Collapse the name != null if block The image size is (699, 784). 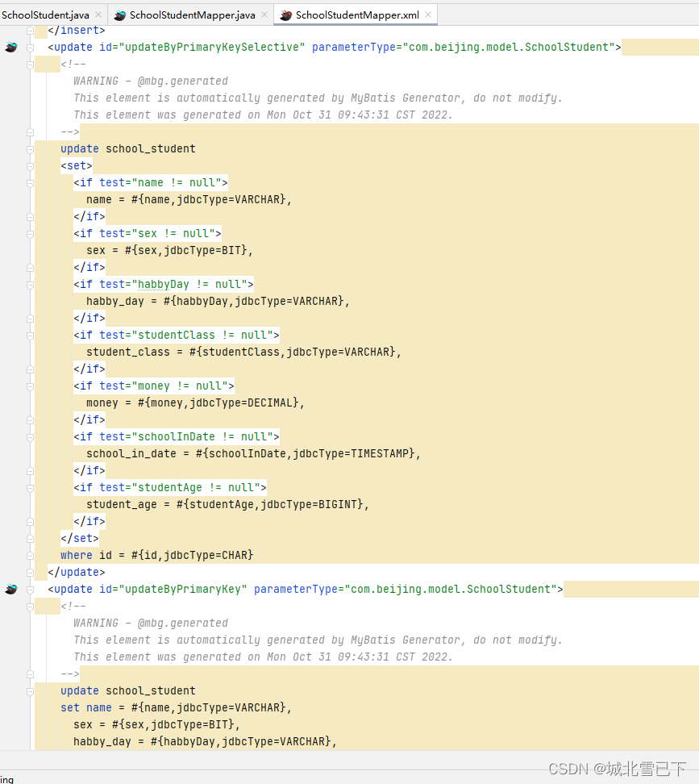tap(29, 182)
